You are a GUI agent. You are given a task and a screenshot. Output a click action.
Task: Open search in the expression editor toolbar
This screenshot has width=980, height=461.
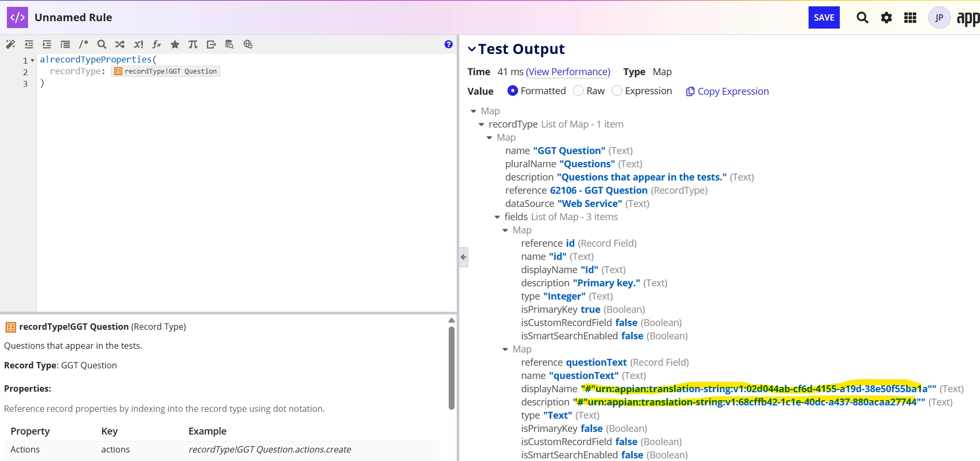[102, 44]
